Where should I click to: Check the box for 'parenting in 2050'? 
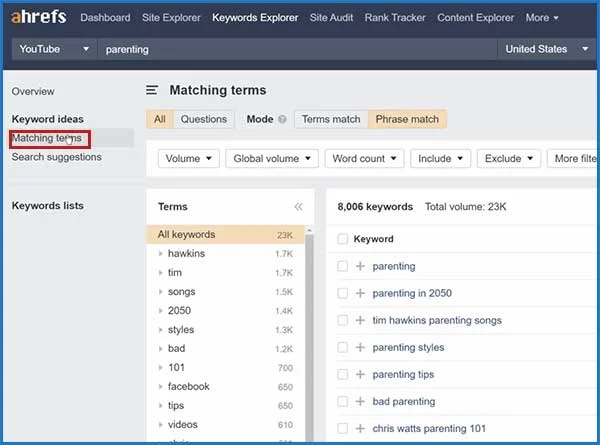point(342,293)
